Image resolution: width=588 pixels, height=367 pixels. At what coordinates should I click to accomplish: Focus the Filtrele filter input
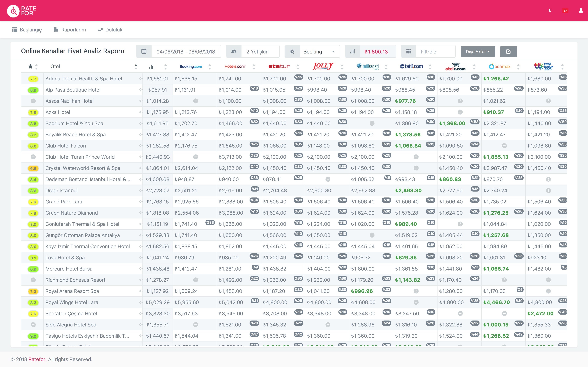(435, 51)
